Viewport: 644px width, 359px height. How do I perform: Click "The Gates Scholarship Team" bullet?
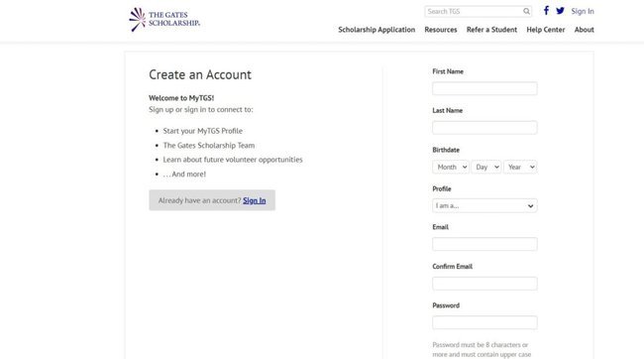[209, 145]
